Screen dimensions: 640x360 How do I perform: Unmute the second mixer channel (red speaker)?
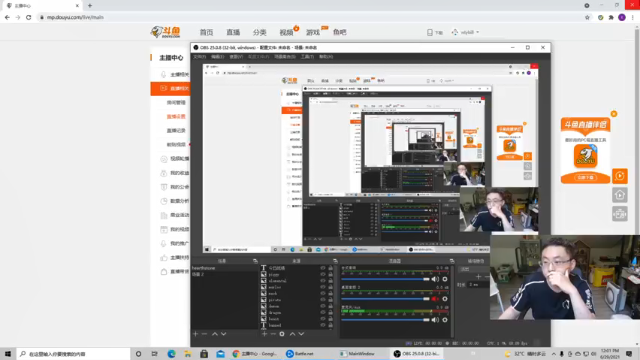coord(435,299)
